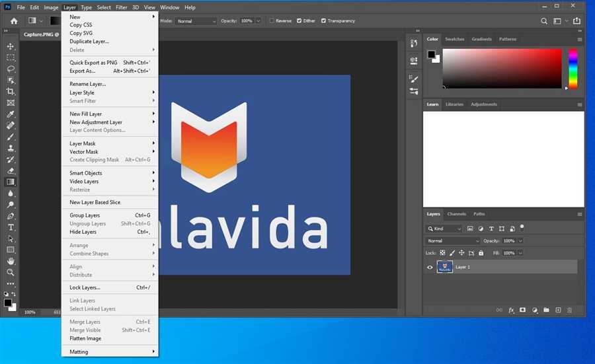Toggle the Reverse checkbox
Image resolution: width=595 pixels, height=364 pixels.
(x=272, y=21)
